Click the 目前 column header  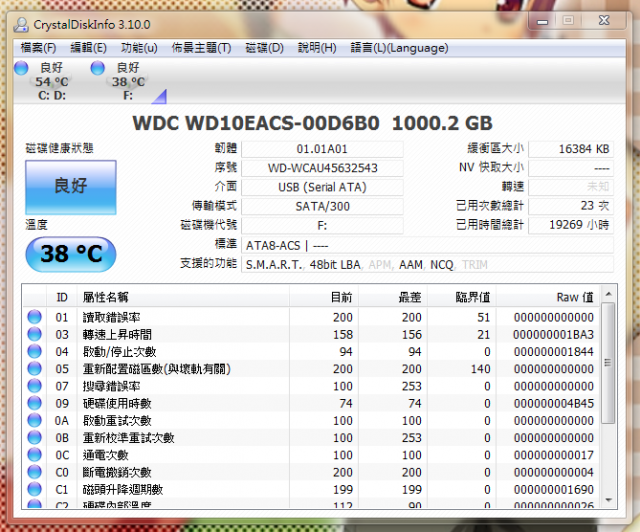324,297
